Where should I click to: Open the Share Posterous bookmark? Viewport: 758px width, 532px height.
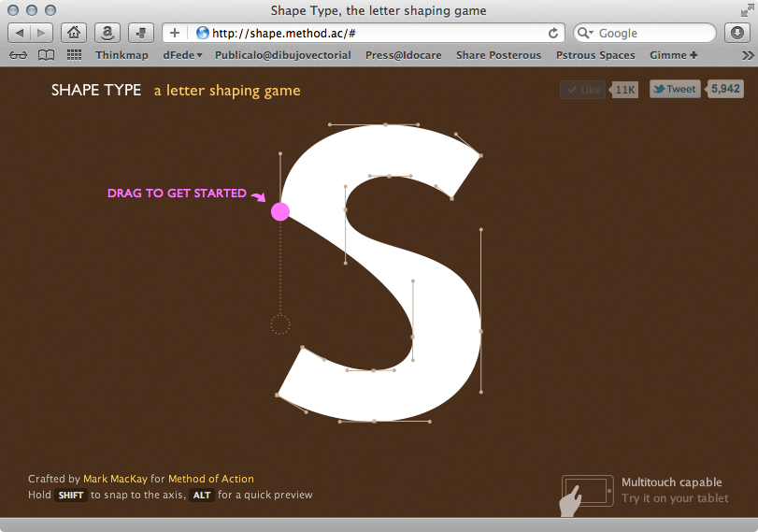498,55
